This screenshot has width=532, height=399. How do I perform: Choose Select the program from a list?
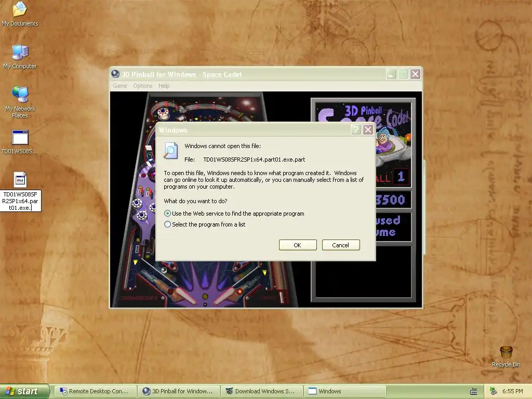click(x=205, y=224)
